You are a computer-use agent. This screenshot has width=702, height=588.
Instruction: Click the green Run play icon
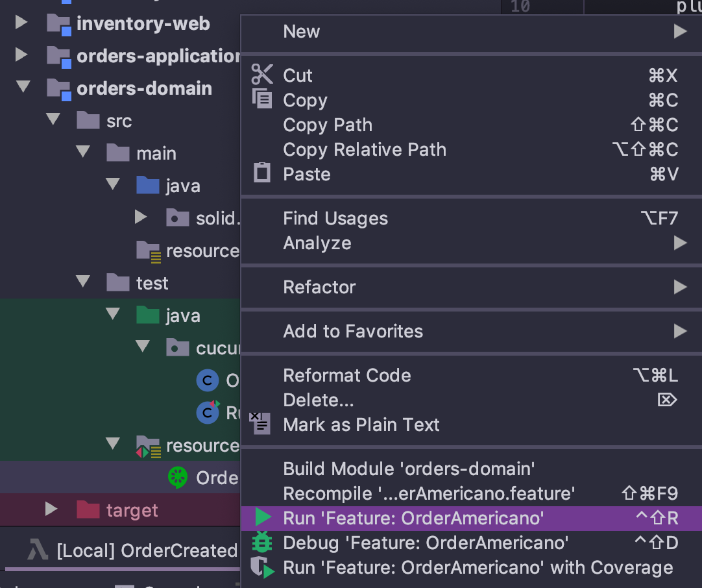click(x=263, y=517)
